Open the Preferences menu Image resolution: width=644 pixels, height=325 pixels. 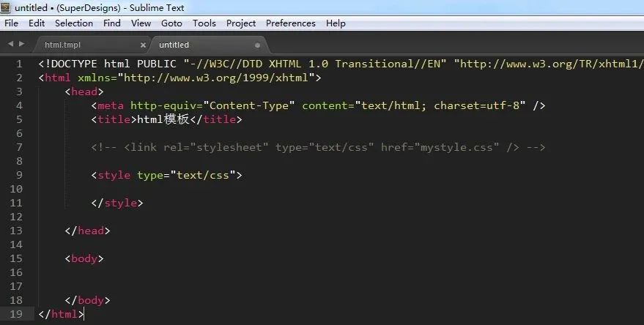(290, 23)
